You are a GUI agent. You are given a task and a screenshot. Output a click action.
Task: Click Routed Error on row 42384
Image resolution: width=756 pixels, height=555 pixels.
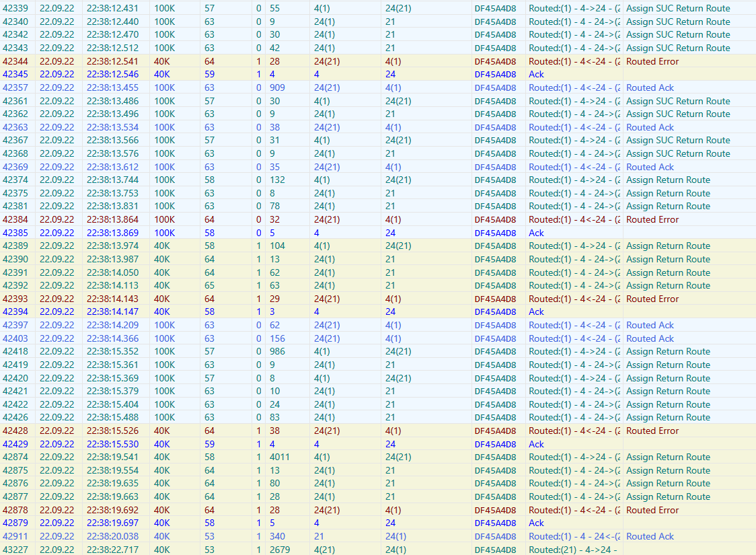pyautogui.click(x=652, y=219)
